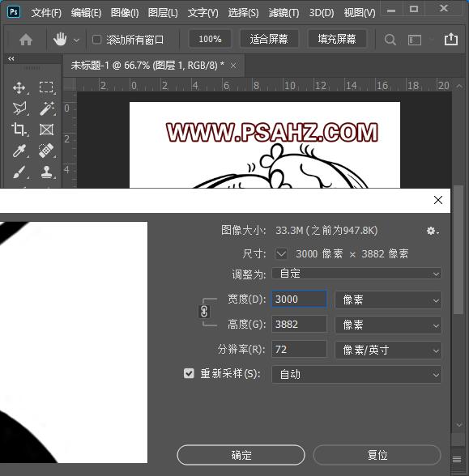Screen dimensions: 469x476
Task: Click the panel menu icon at bottom right
Action: (457, 459)
